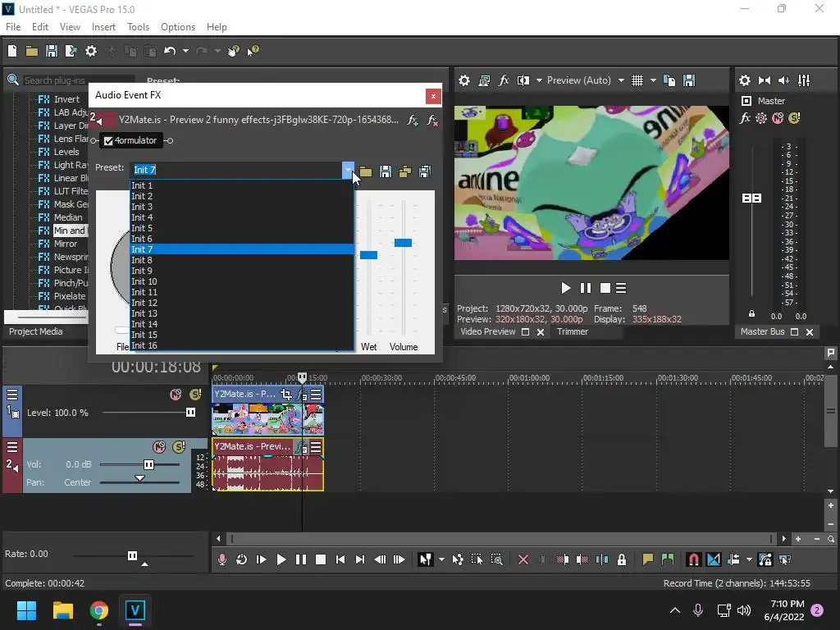Viewport: 840px width, 630px height.
Task: Toggle Master Bus solo button
Action: [794, 118]
